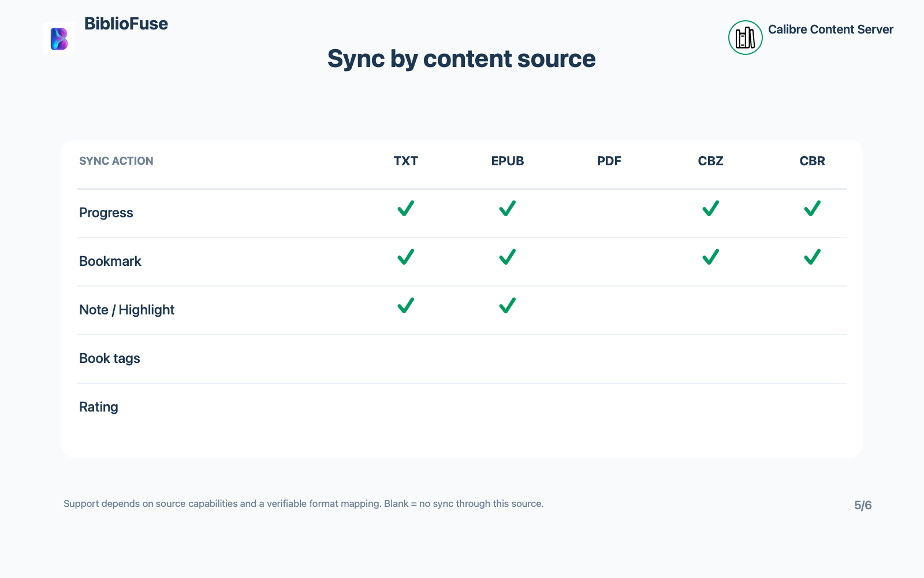
Task: Select the Bookmark row label
Action: coord(110,261)
